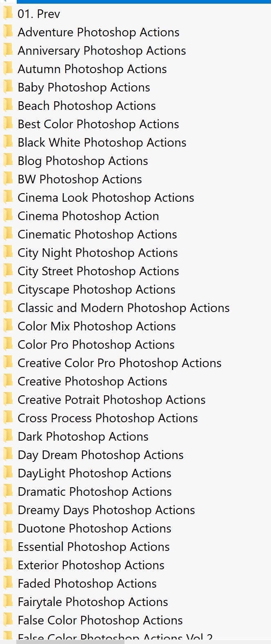Click the Cinematic Photoshop Actions folder icon

point(8,234)
